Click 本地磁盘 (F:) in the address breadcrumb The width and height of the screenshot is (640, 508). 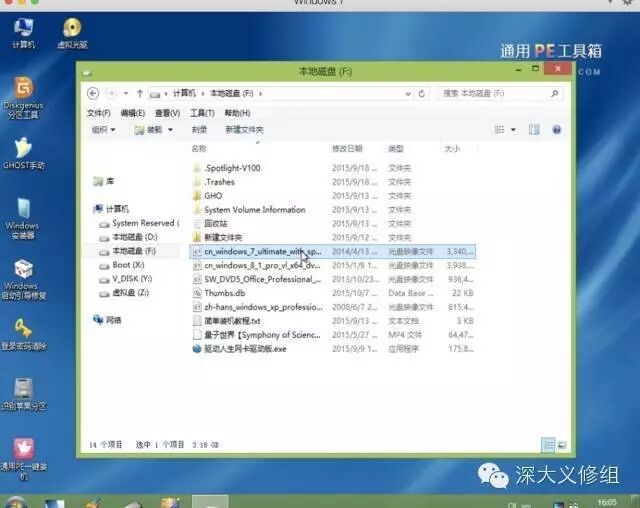[231, 93]
